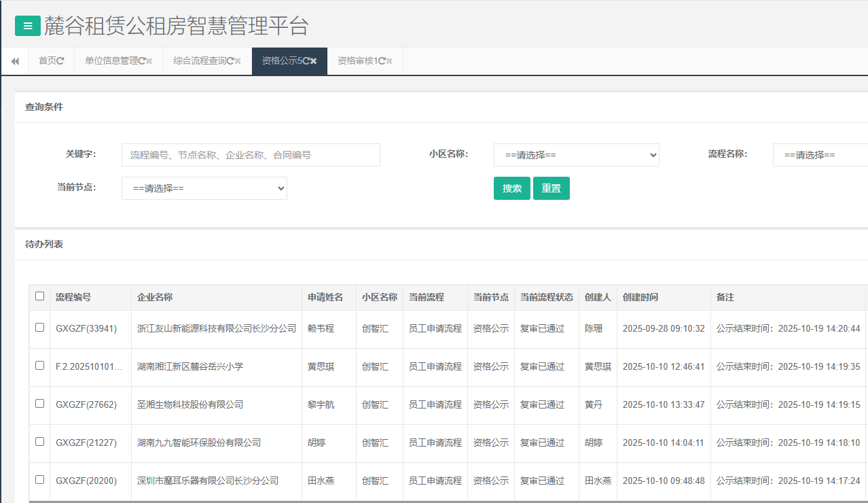Select checkbox for 圣湘生物科技股份有限公司 row
This screenshot has width=868, height=503.
39,404
